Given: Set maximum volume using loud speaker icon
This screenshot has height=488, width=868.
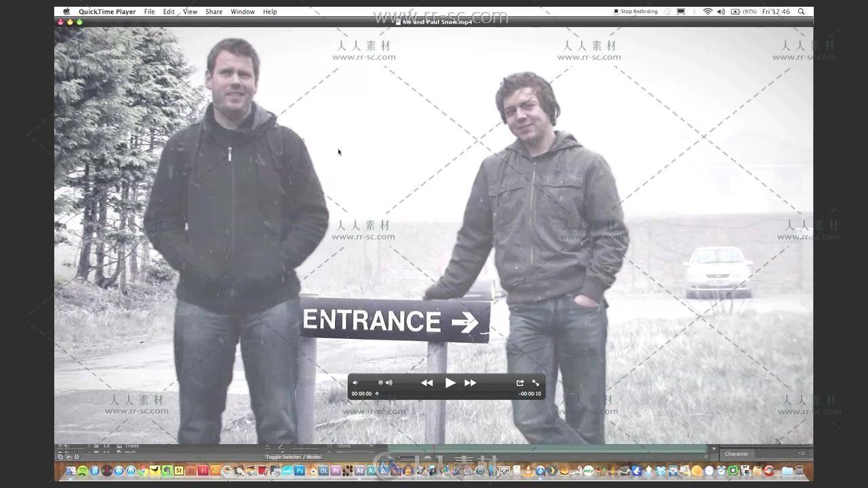Looking at the screenshot, I should (389, 383).
